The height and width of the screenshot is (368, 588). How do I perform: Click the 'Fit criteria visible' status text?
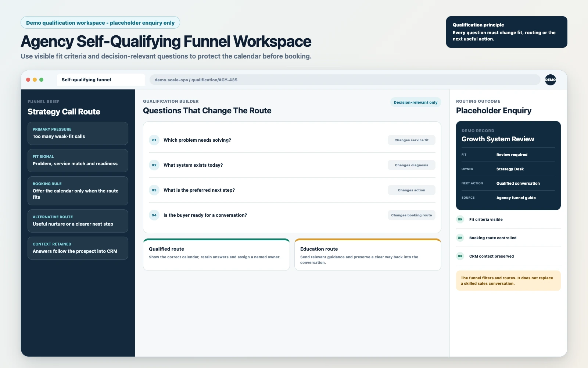click(486, 219)
